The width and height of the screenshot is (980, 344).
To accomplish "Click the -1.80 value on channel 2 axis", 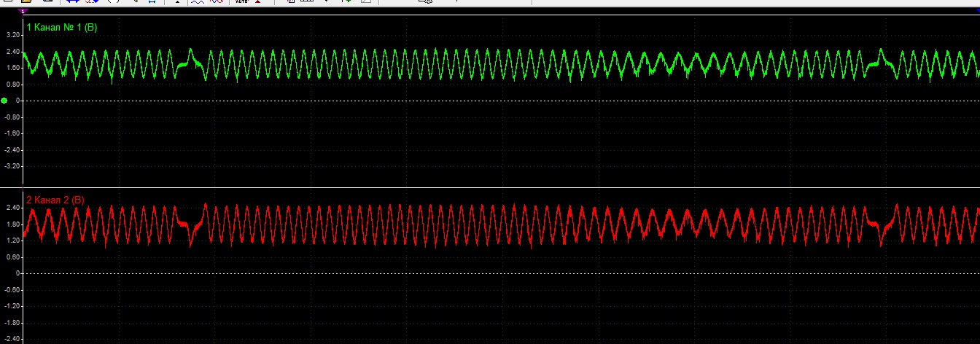I will click(x=11, y=322).
